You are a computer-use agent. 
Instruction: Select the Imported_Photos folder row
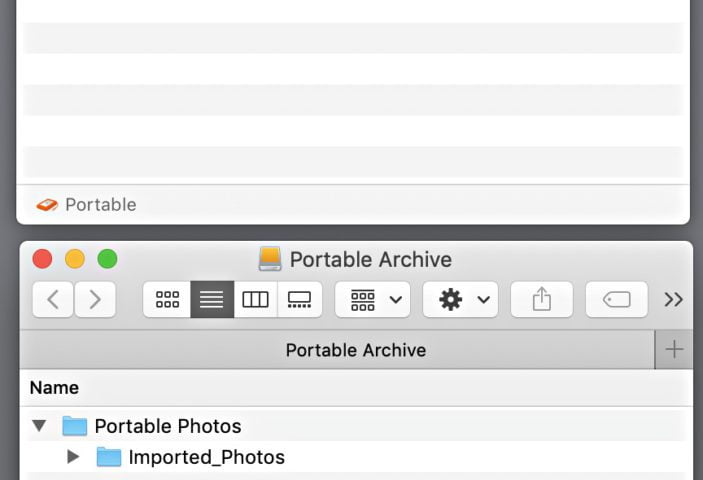click(206, 457)
